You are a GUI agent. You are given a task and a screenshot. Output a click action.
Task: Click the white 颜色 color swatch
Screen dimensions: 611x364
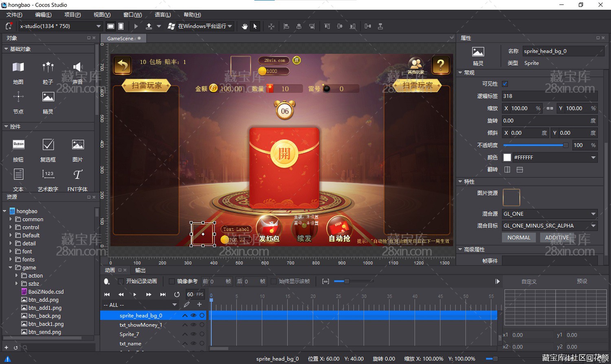[x=507, y=158]
